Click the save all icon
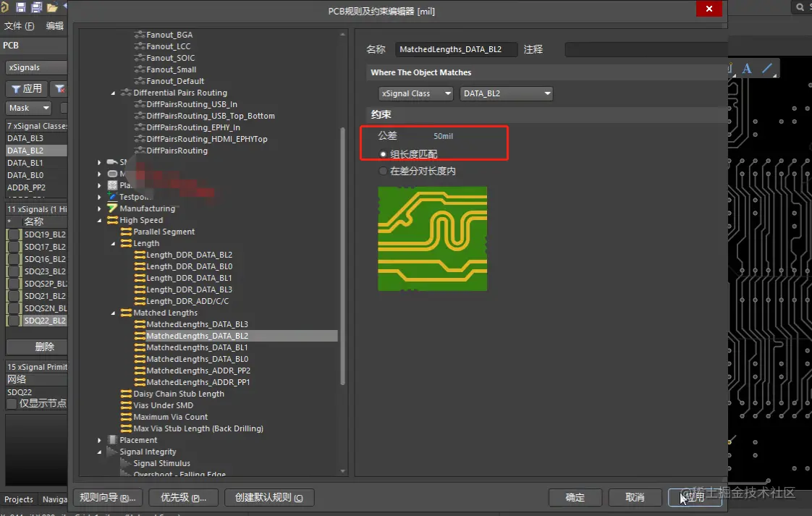812x516 pixels. point(37,7)
